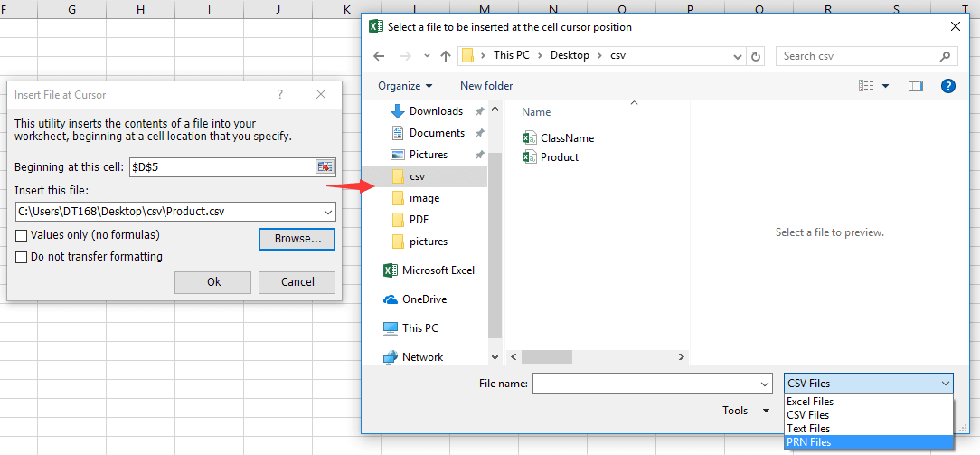The image size is (980, 455).
Task: Go up one folder level arrow
Action: click(x=446, y=55)
